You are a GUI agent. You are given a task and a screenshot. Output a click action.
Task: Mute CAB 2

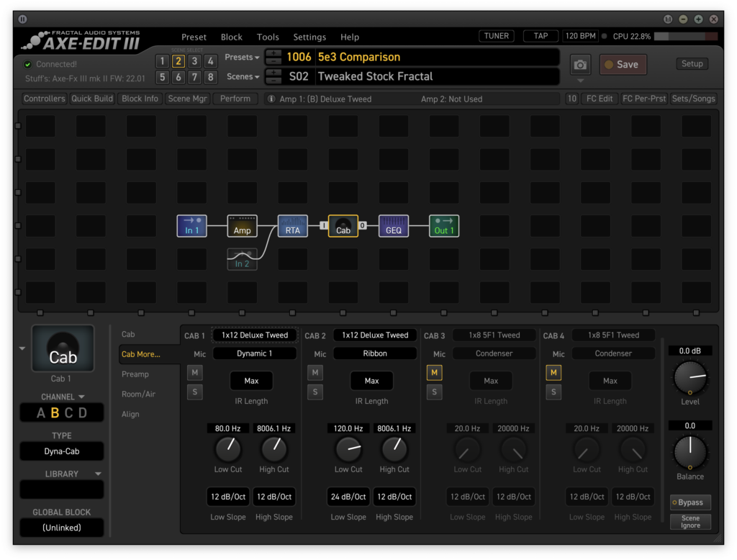point(315,373)
